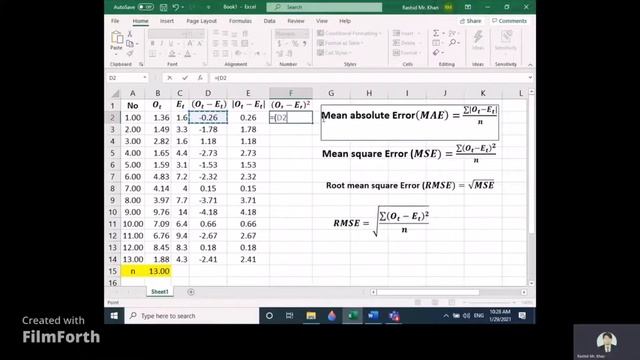
Task: Click the Cut scissors icon
Action: click(x=130, y=34)
